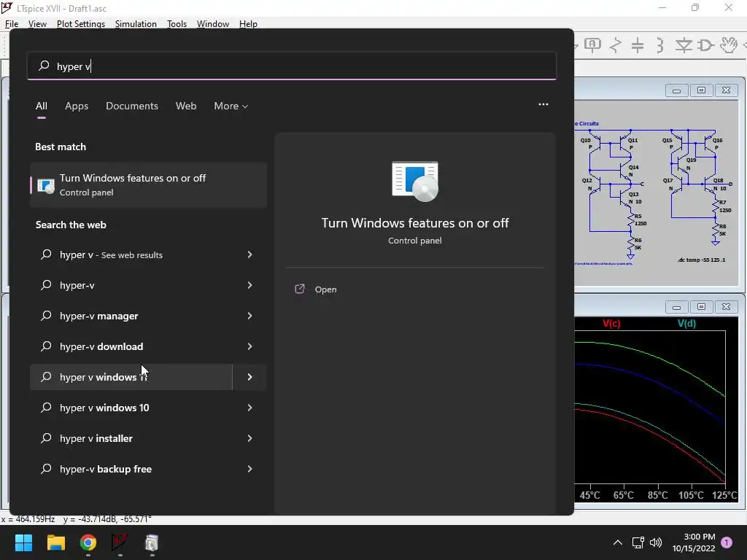Select the 'hyper-v' web suggestion

[x=131, y=285]
